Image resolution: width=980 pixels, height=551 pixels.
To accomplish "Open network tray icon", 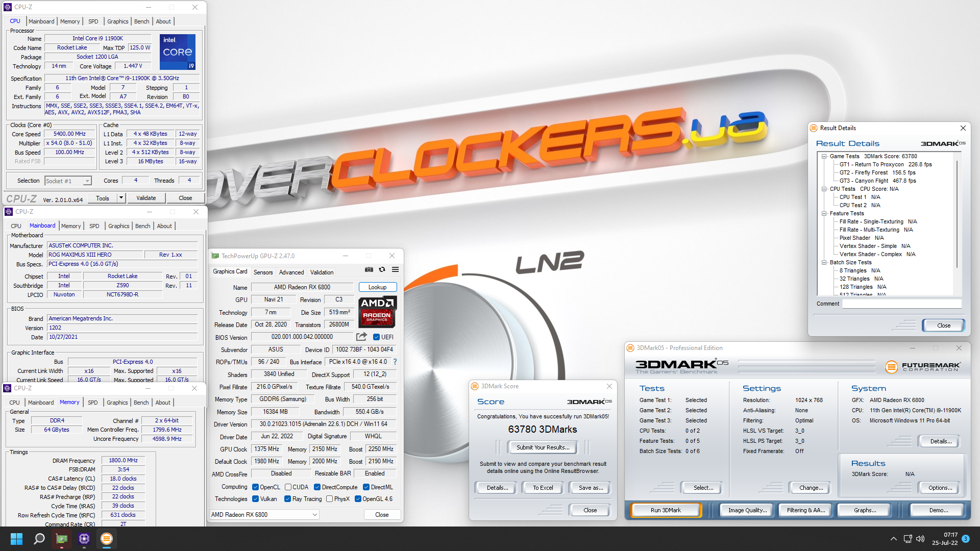I will tap(908, 539).
